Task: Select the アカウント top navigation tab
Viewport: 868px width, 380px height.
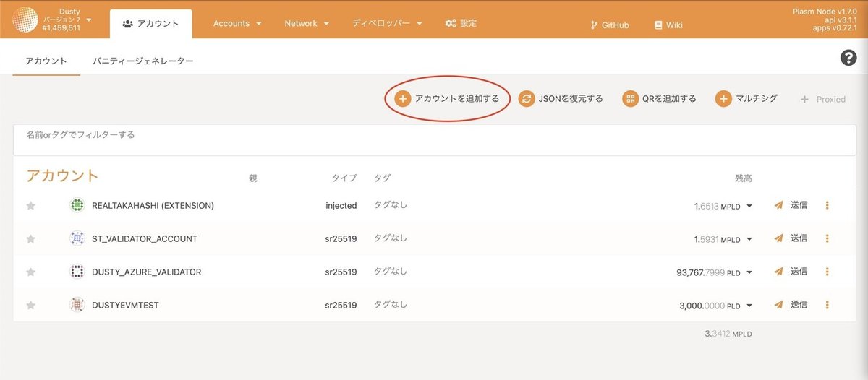Action: coord(150,24)
